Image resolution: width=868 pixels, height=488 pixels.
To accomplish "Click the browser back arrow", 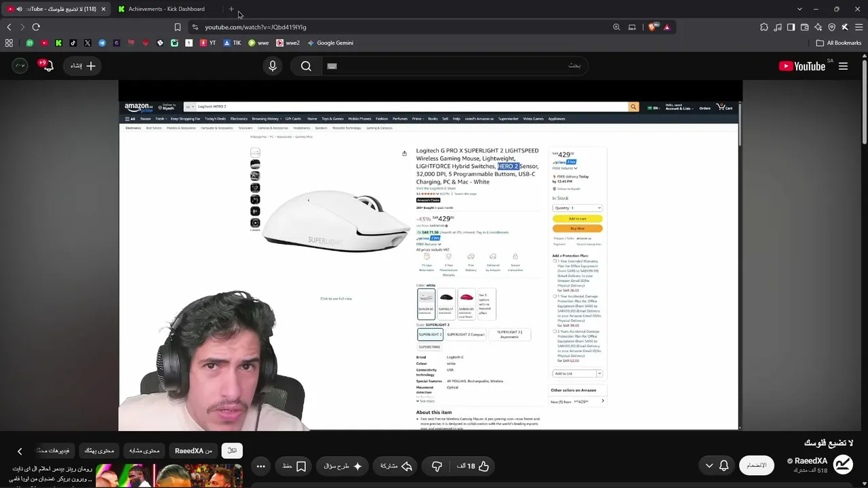I will pos(9,27).
